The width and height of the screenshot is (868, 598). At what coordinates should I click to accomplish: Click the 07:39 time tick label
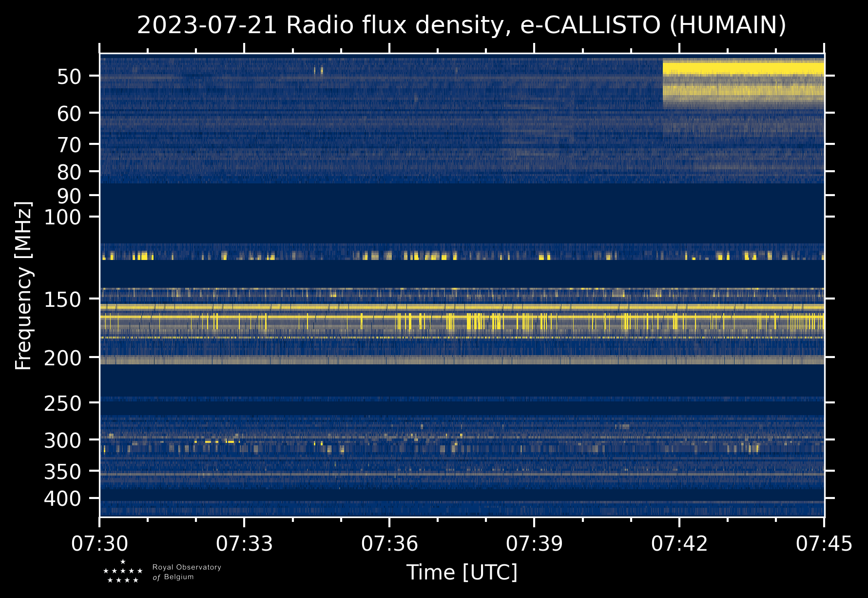click(534, 543)
